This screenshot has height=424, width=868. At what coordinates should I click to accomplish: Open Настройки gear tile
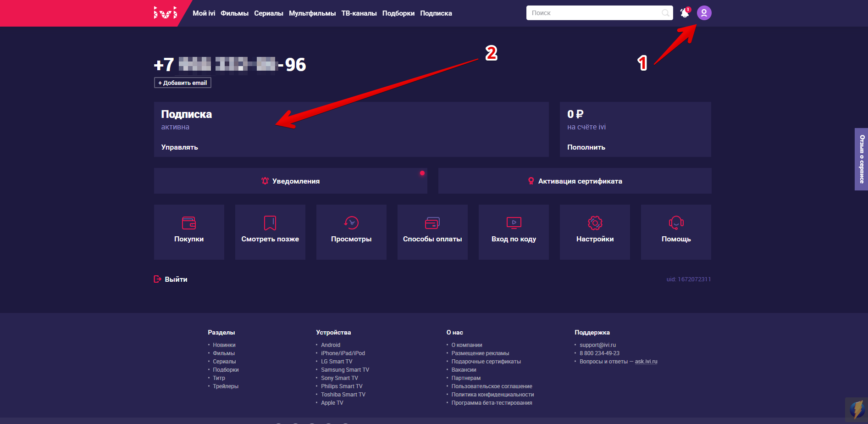coord(595,232)
